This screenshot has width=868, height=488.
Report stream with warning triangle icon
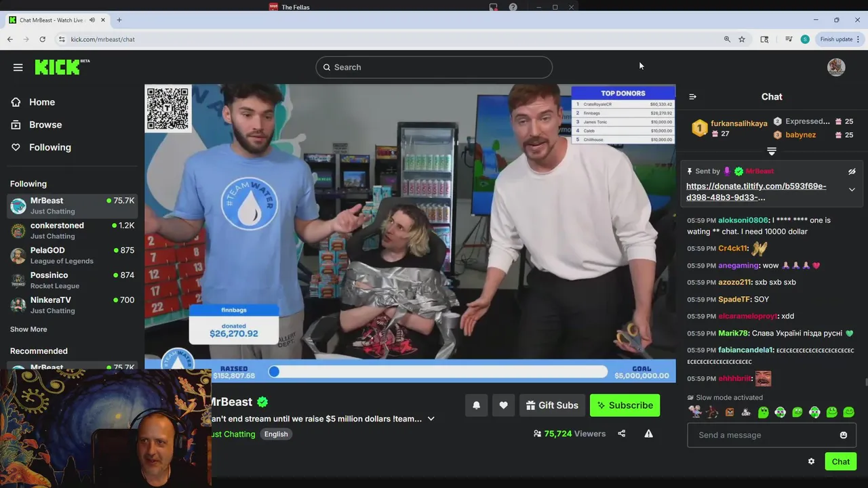648,434
